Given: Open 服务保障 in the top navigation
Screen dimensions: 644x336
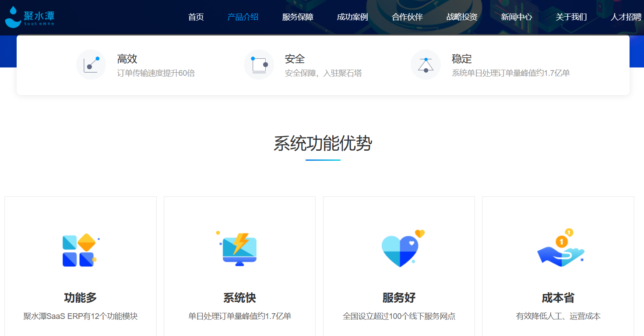Looking at the screenshot, I should [x=298, y=17].
